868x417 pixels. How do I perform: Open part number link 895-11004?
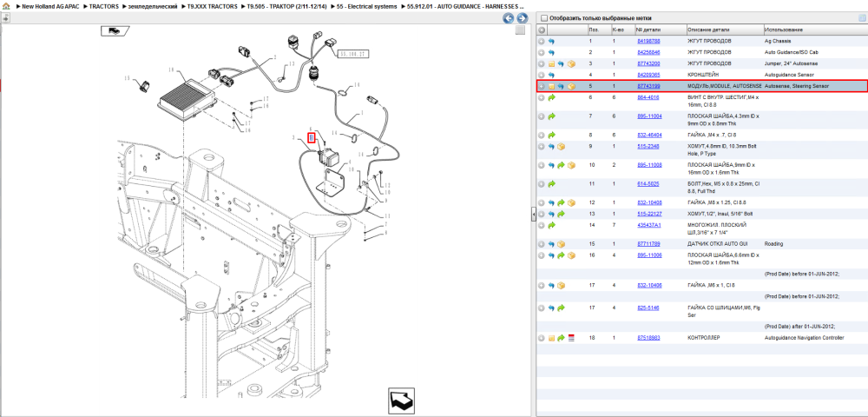pos(649,116)
